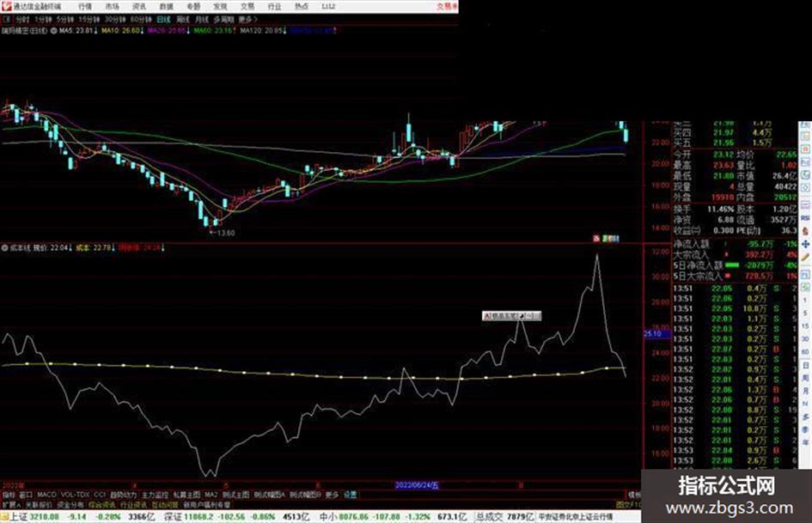812x523 pixels.
Task: Click the 日 period shortcut in right sidebar
Action: [x=805, y=368]
